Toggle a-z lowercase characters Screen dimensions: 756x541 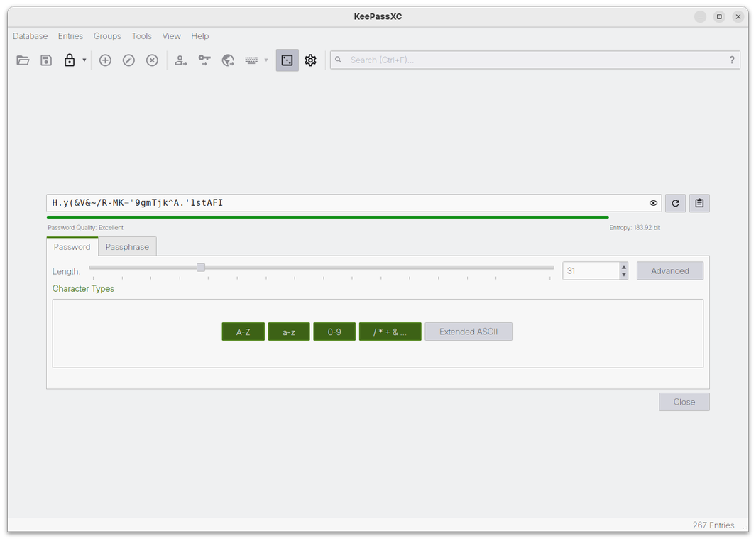289,332
